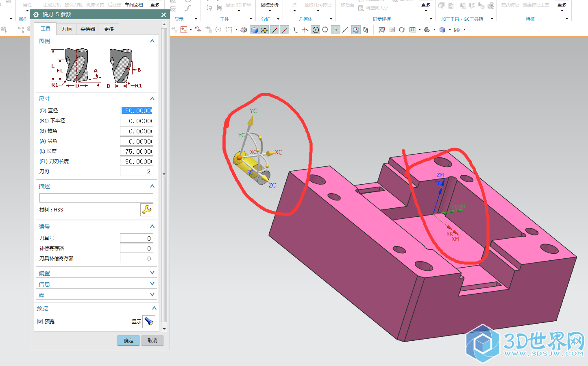The height and width of the screenshot is (366, 588).
Task: Select the 工具 tool tab
Action: [46, 29]
